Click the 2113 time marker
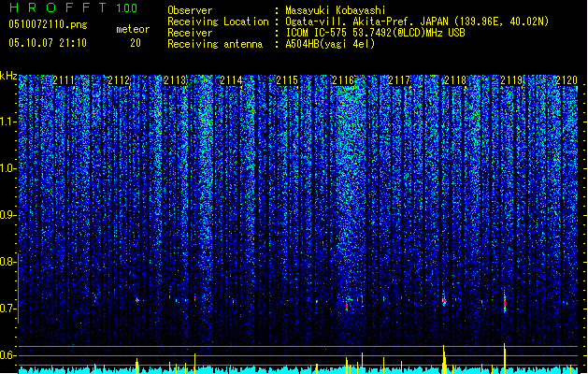This screenshot has width=588, height=374. pos(175,80)
